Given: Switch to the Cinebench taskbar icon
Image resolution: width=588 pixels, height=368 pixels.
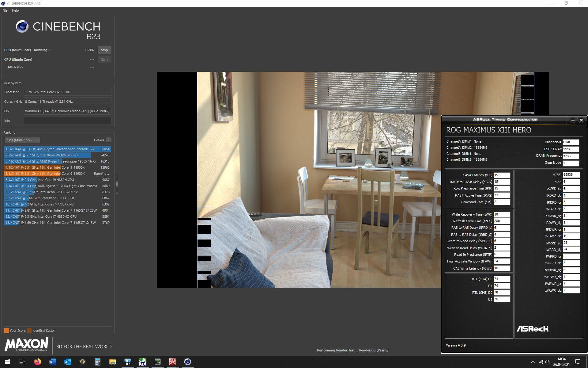Looking at the screenshot, I should pos(187,362).
